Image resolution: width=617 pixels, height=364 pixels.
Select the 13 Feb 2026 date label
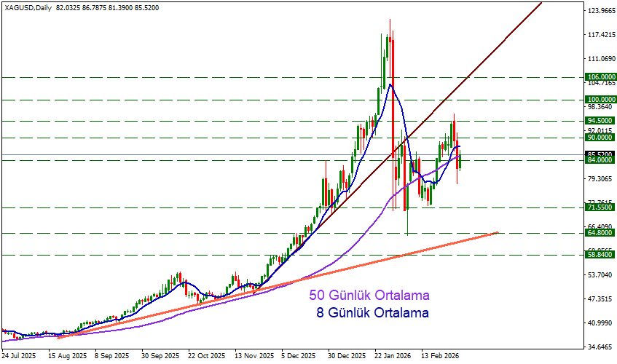point(439,357)
